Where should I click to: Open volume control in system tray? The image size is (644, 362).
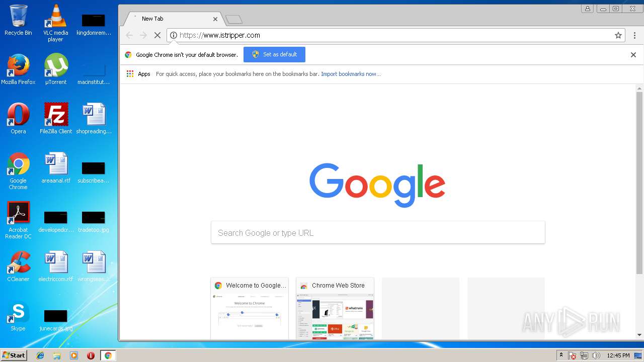(596, 355)
